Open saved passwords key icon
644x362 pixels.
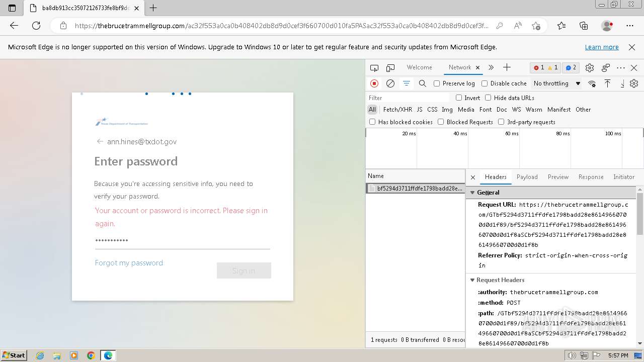coord(499,26)
